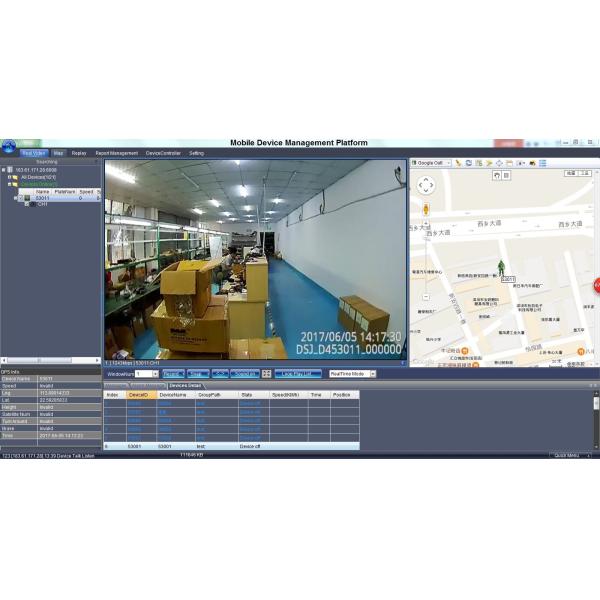Expand device 53011 tree row

(16, 198)
